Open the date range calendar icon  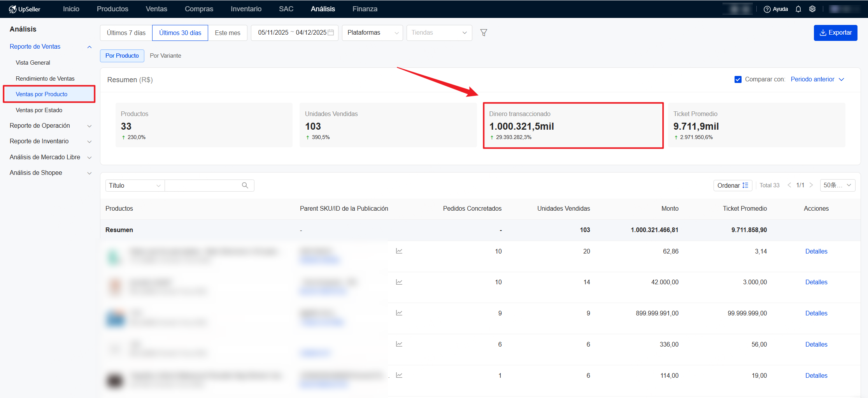point(331,33)
